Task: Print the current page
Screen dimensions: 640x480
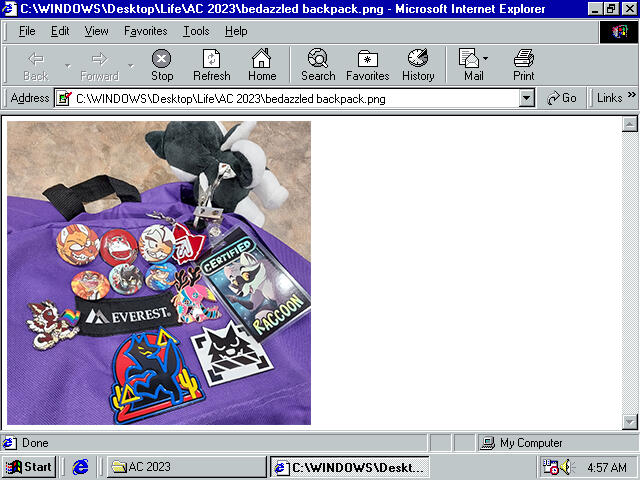Action: pyautogui.click(x=524, y=65)
